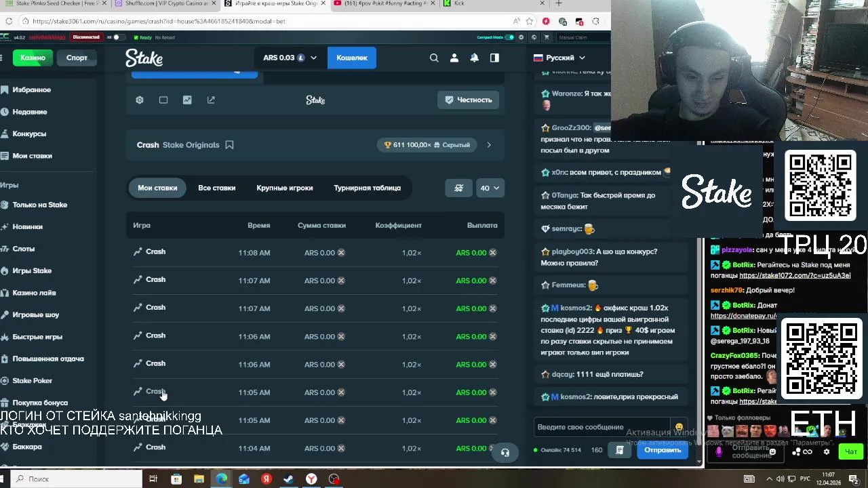
Task: Open Игровые шоу in sidebar
Action: [35, 314]
